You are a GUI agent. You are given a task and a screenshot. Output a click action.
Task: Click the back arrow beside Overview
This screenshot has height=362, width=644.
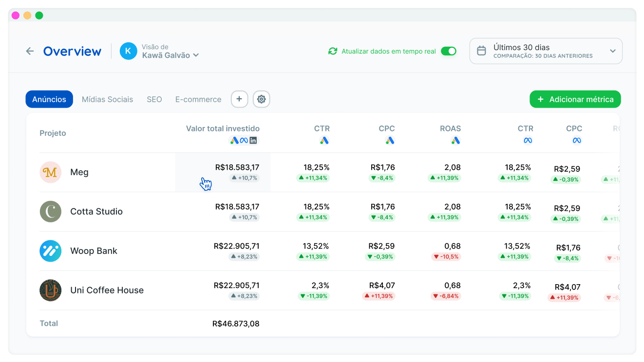30,51
